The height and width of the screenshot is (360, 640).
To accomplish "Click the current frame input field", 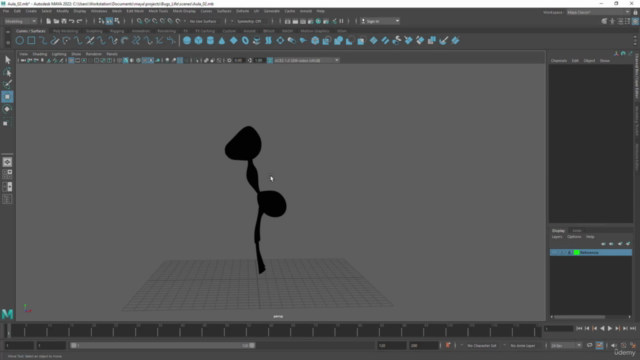I will tap(558, 328).
